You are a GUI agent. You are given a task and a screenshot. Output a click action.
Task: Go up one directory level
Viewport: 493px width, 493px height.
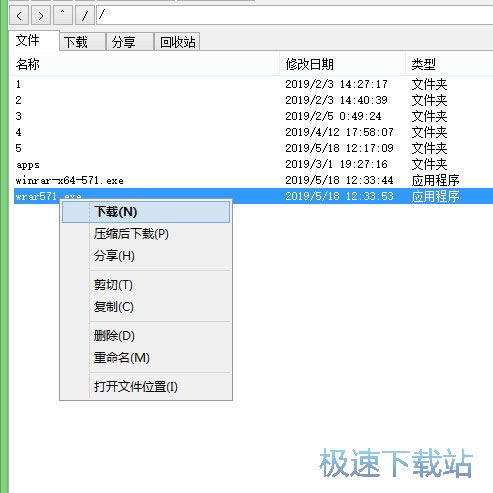point(62,15)
